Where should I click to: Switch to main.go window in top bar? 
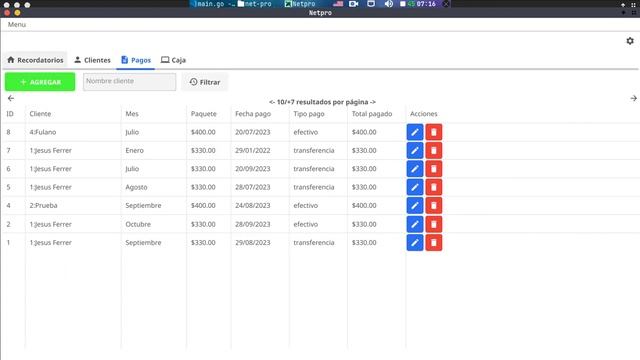pos(213,4)
